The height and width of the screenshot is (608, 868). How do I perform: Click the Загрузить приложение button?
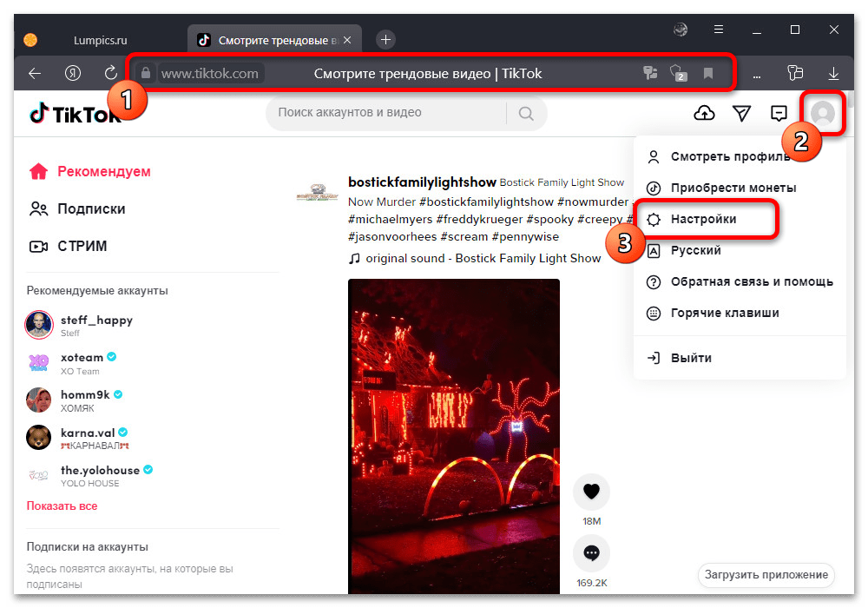(766, 575)
